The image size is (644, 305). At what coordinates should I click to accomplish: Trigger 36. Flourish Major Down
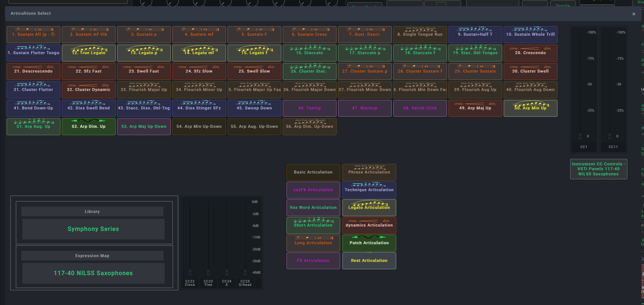[x=310, y=90]
